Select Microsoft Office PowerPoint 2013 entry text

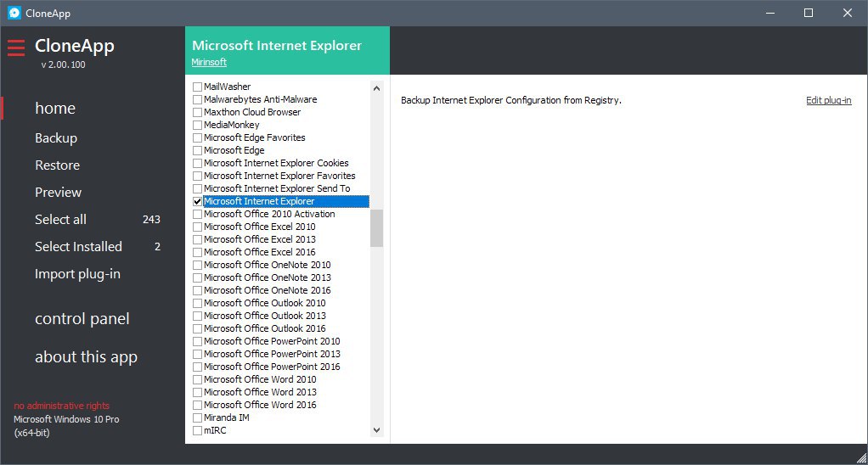coord(272,354)
